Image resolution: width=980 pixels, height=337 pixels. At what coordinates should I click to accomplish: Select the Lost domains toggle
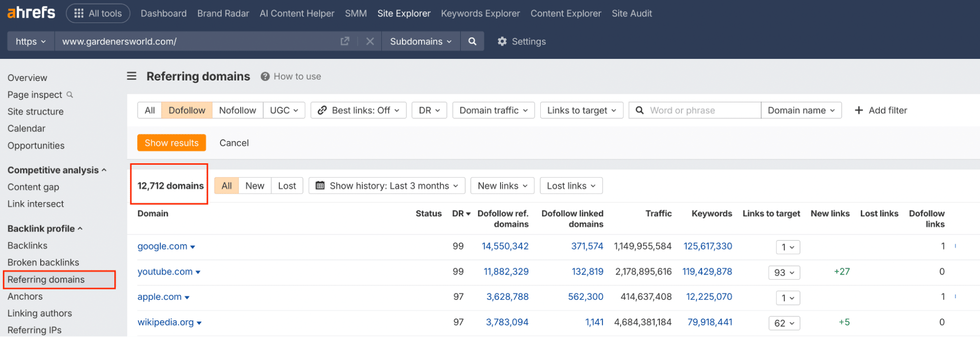point(287,186)
